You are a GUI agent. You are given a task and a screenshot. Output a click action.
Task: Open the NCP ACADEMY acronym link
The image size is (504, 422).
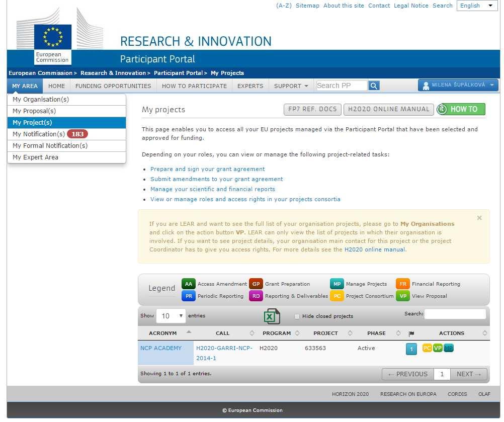tap(161, 348)
